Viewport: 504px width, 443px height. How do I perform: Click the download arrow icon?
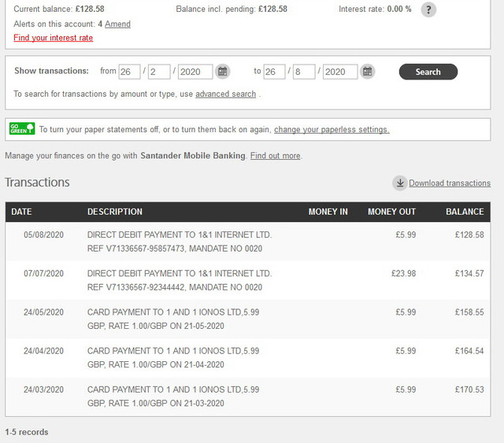pyautogui.click(x=400, y=183)
